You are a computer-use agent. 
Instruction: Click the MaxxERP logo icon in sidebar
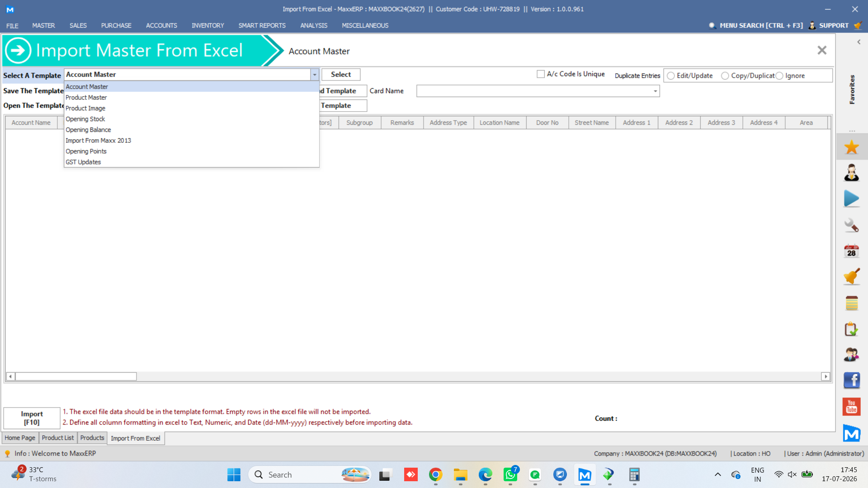coord(851,433)
